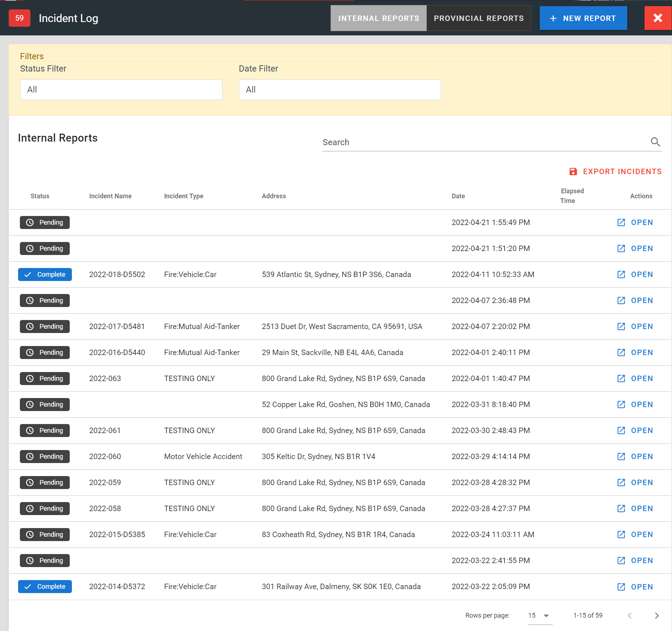The width and height of the screenshot is (672, 631).
Task: Click Pending clock badge for incident 2022-063
Action: coord(45,379)
